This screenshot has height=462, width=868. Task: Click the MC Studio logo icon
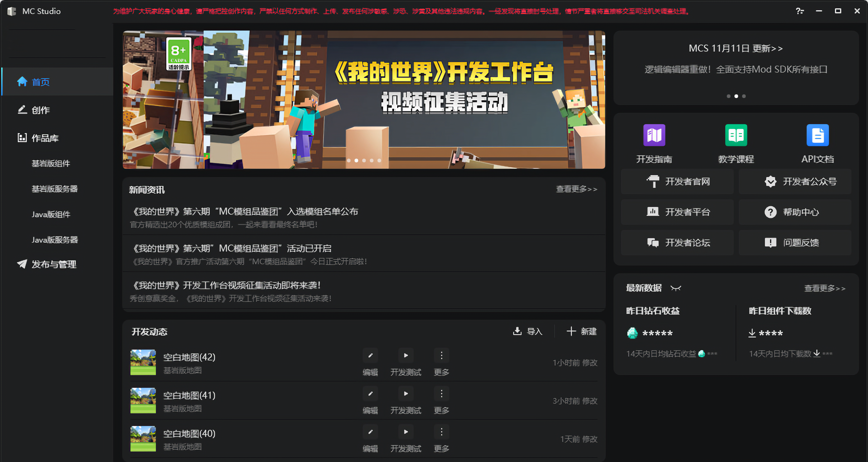point(12,11)
